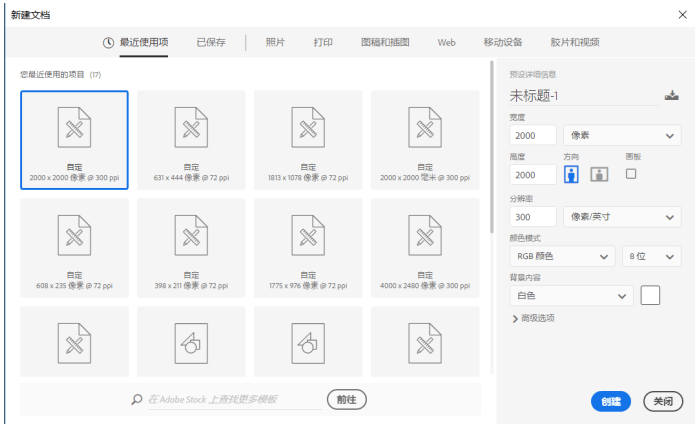The width and height of the screenshot is (699, 437).
Task: Click the height field showing 2000
Action: pyautogui.click(x=533, y=174)
